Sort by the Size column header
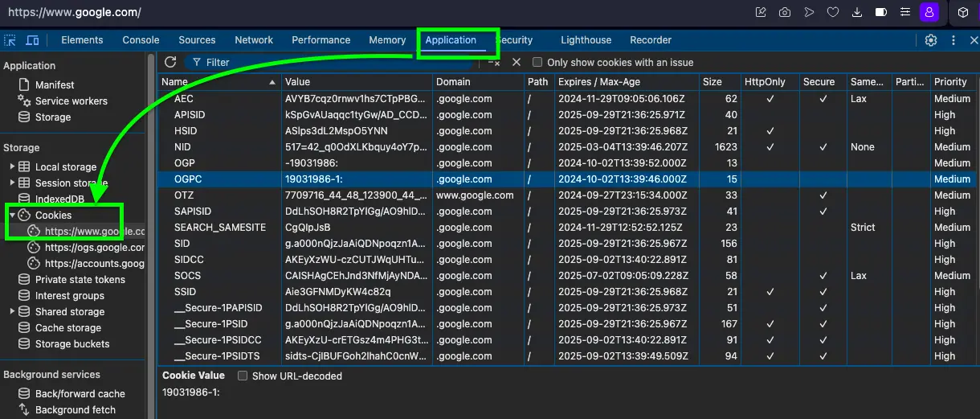 click(x=719, y=81)
